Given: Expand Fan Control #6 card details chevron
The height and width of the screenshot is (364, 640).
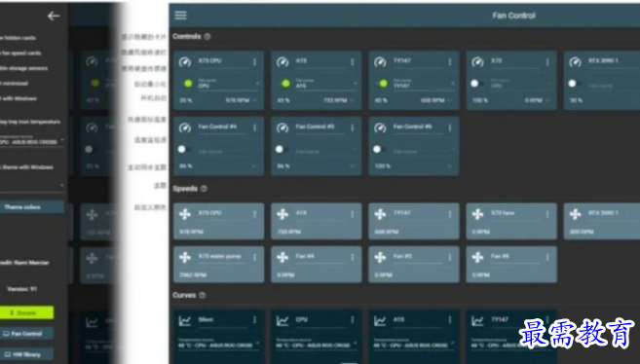Looking at the screenshot, I should click(x=450, y=166).
